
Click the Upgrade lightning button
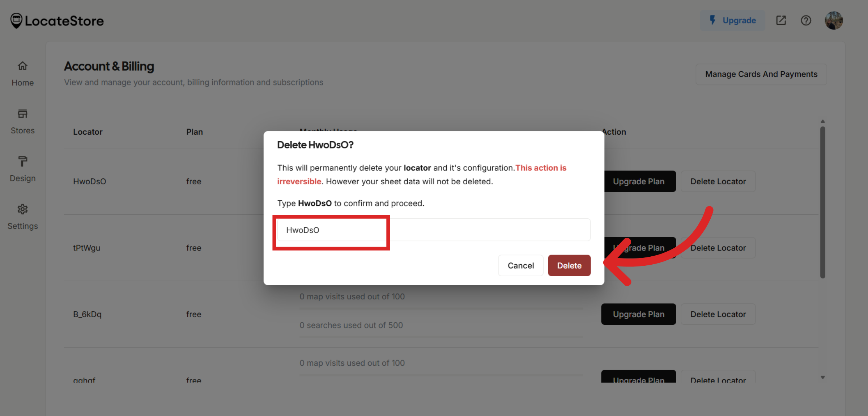click(x=733, y=20)
